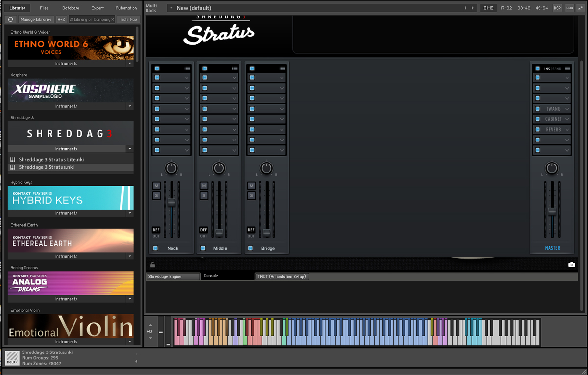The image size is (588, 375).
Task: Toggle the Middle channel power button
Action: pyautogui.click(x=203, y=248)
